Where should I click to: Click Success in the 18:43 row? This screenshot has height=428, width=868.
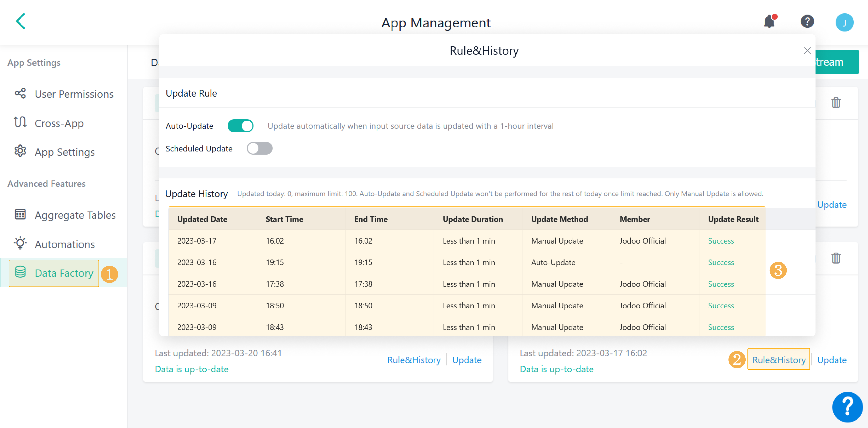pyautogui.click(x=721, y=327)
